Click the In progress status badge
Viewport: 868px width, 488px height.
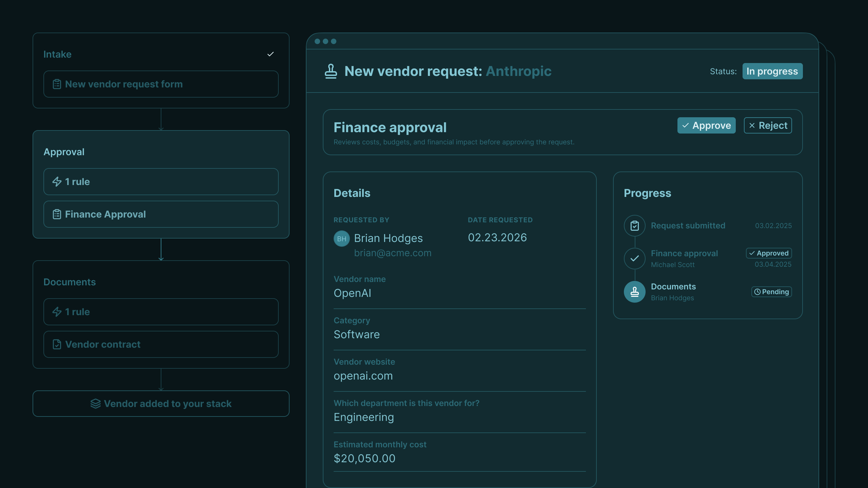point(772,71)
